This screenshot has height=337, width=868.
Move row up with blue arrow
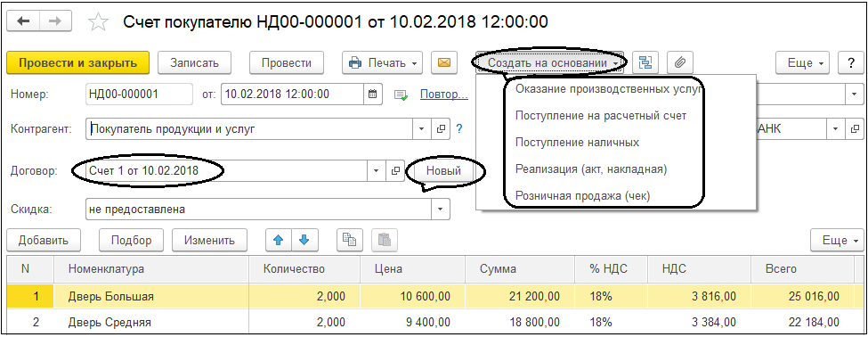(279, 240)
